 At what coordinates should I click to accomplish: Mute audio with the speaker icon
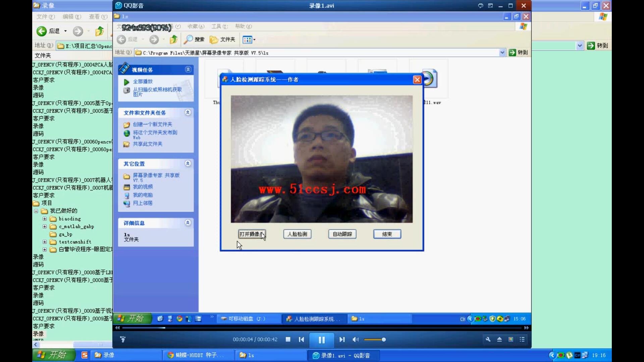(356, 340)
